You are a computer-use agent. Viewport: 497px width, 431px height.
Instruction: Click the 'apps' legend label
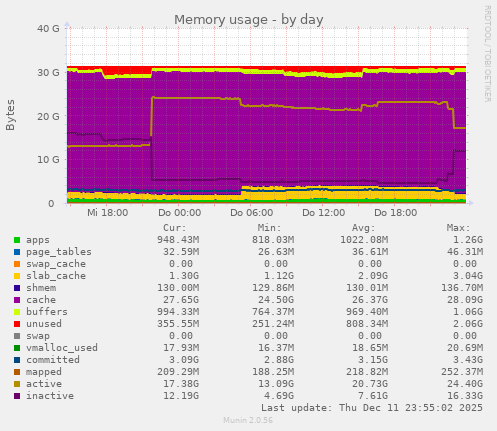pos(38,240)
